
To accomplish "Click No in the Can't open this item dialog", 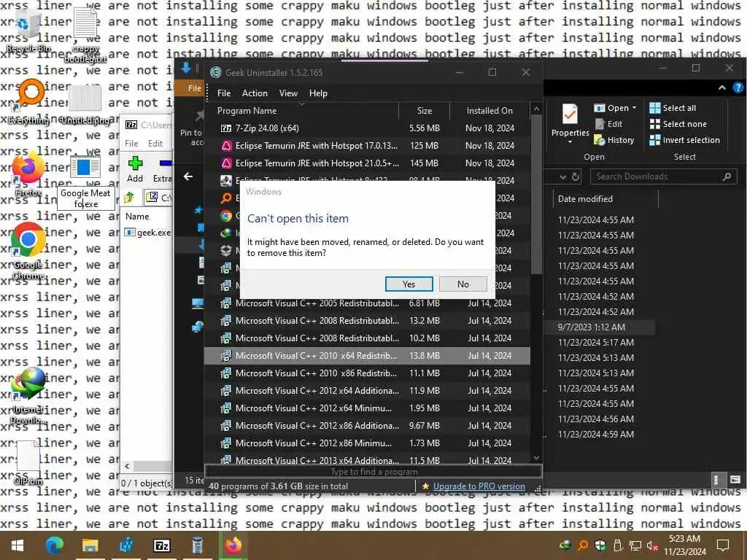I will click(462, 284).
